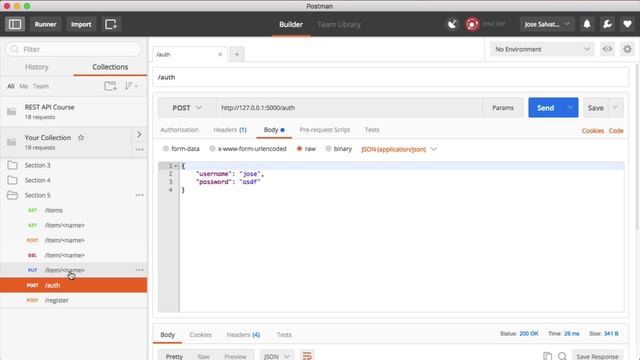Open the Team Library tab
The height and width of the screenshot is (360, 640).
(339, 24)
